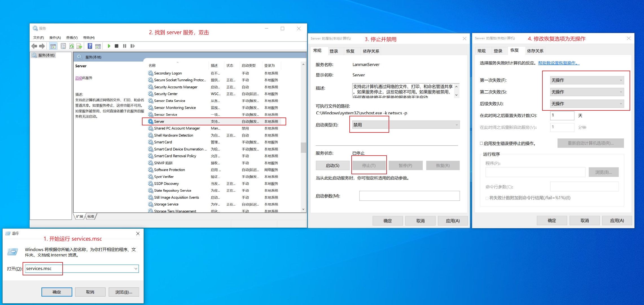644x305 pixels.
Task: Click the Back arrow in Services toolbar
Action: (x=34, y=46)
